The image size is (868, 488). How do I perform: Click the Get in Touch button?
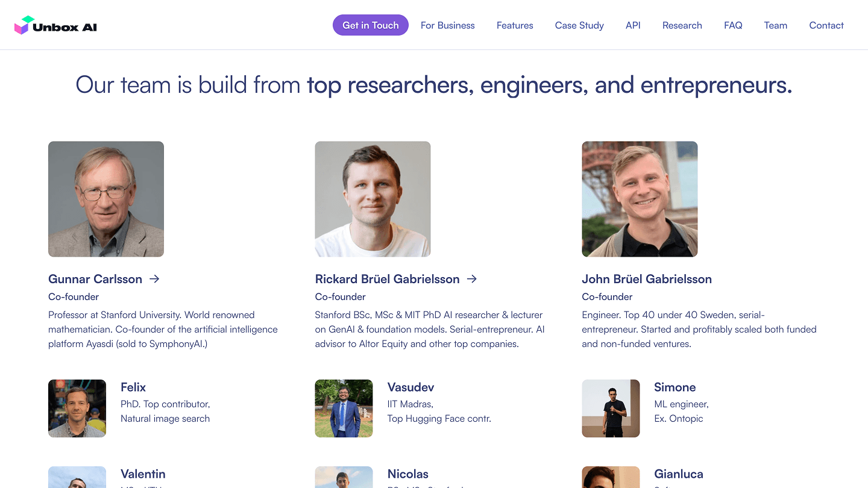[x=371, y=25]
